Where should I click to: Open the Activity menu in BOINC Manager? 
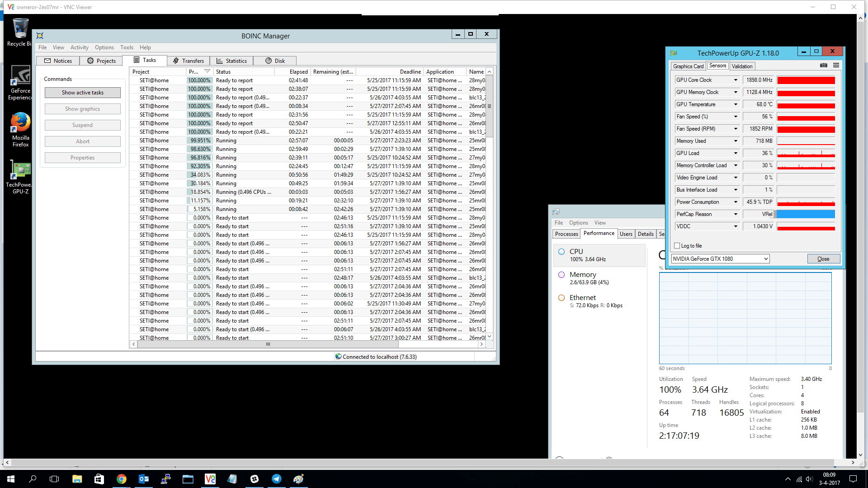[79, 47]
